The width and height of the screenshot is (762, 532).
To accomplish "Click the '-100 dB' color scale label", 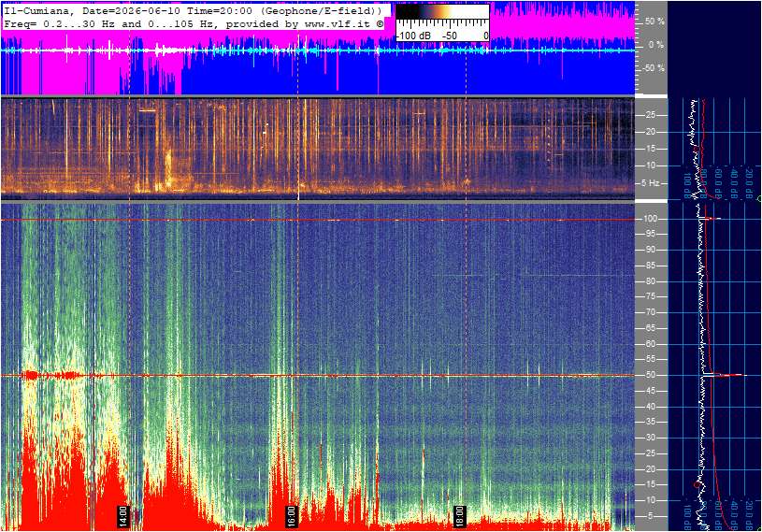I will tap(414, 36).
